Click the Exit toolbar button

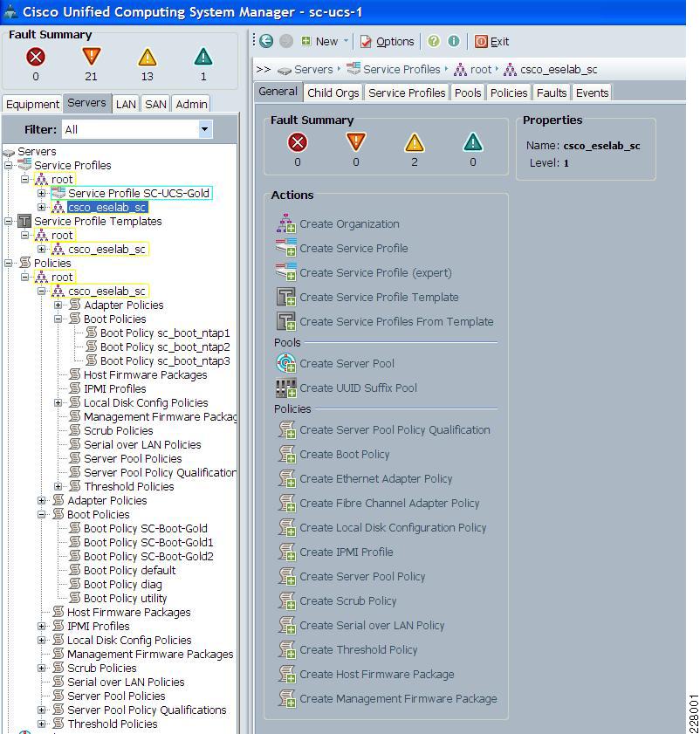click(491, 42)
